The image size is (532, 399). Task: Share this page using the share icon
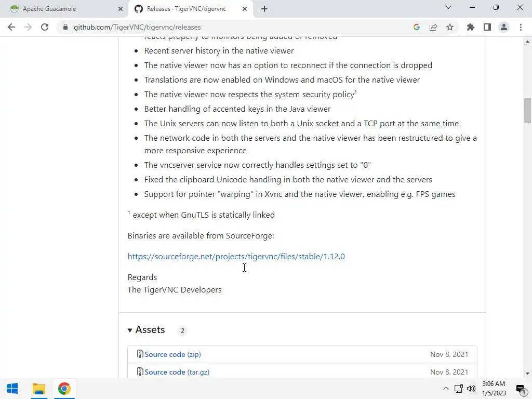point(433,27)
